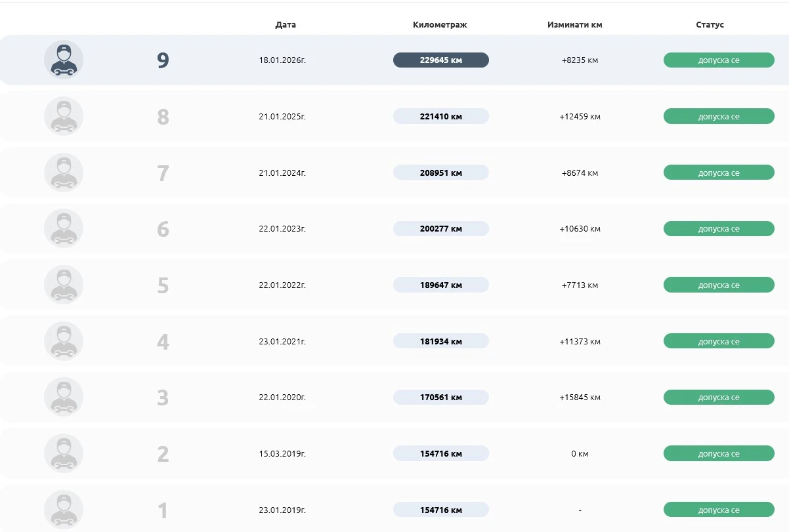Image resolution: width=789 pixels, height=532 pixels.
Task: Click the status badge for 22.01.2022 inspection
Action: coord(719,285)
